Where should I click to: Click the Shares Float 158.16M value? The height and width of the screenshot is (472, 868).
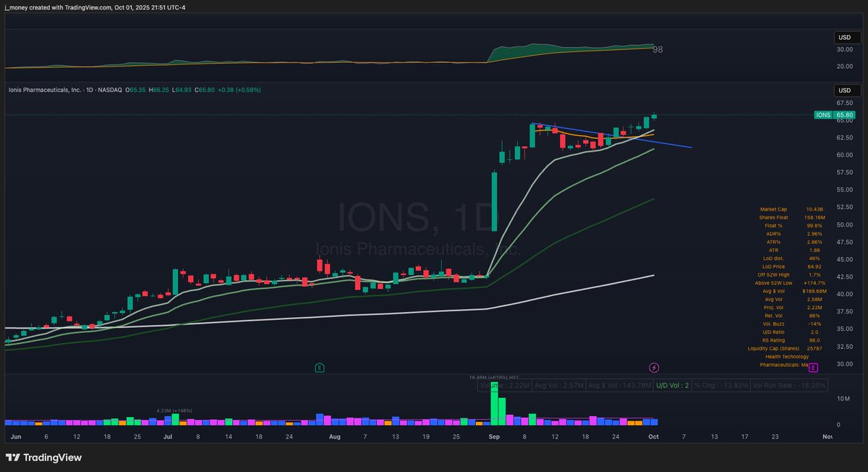coord(815,217)
